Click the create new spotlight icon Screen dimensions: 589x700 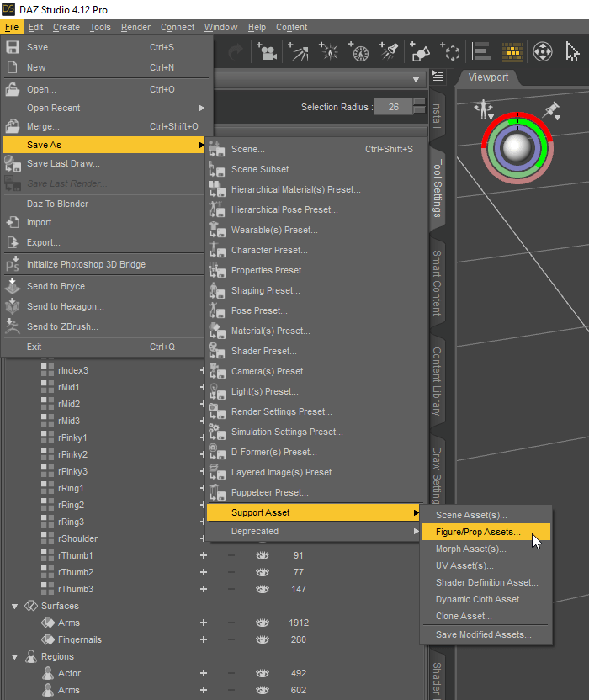(388, 52)
